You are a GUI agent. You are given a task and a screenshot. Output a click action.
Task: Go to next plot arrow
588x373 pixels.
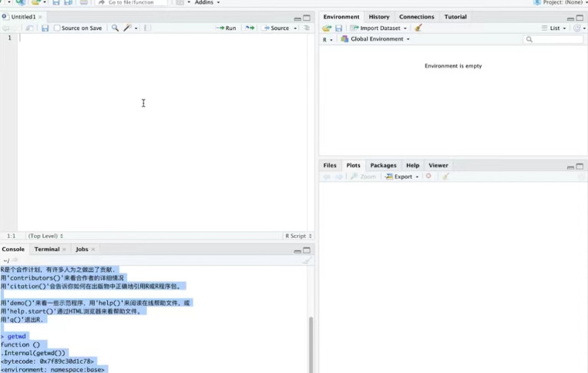tap(339, 176)
